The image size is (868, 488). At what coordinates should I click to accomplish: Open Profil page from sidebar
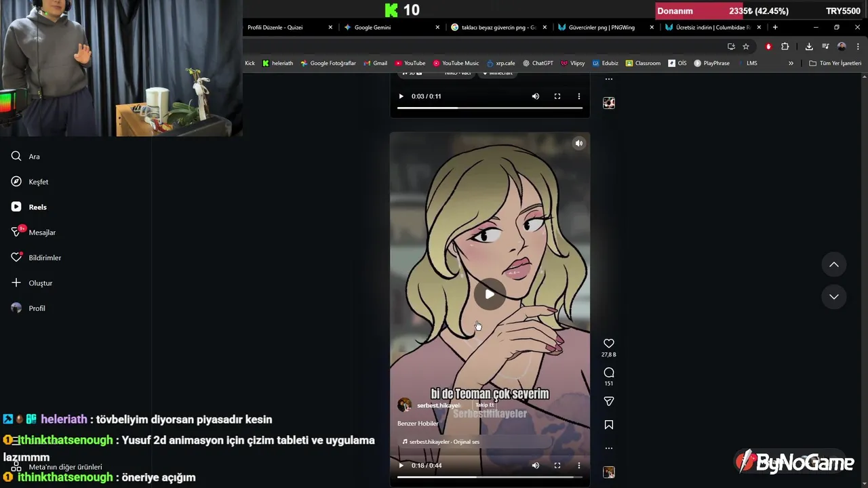[x=28, y=308]
